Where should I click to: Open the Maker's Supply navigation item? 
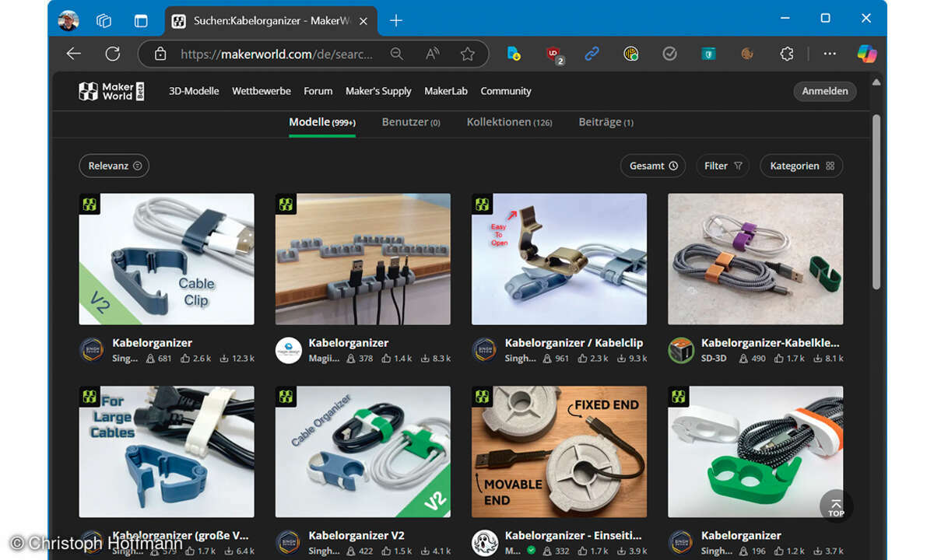tap(378, 91)
